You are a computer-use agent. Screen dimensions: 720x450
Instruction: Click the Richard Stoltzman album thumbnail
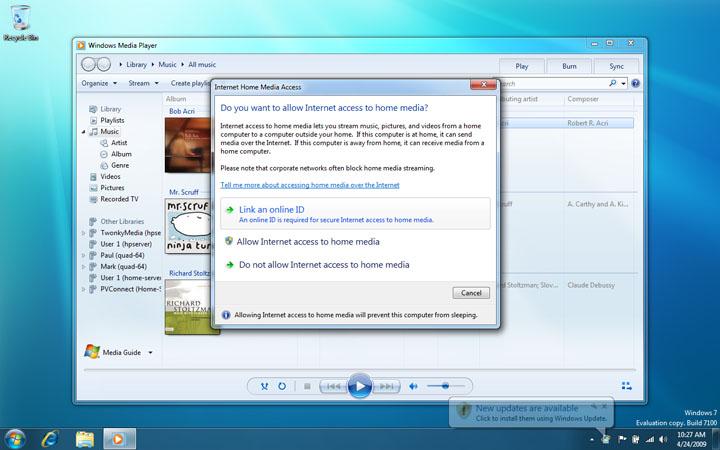pyautogui.click(x=191, y=307)
